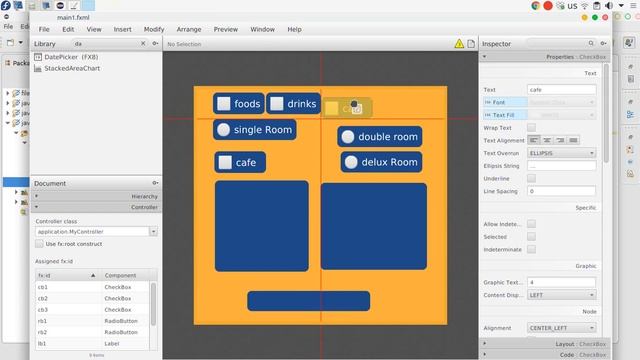Open the Alignment CENTER_LEFT dropdown

pyautogui.click(x=562, y=328)
